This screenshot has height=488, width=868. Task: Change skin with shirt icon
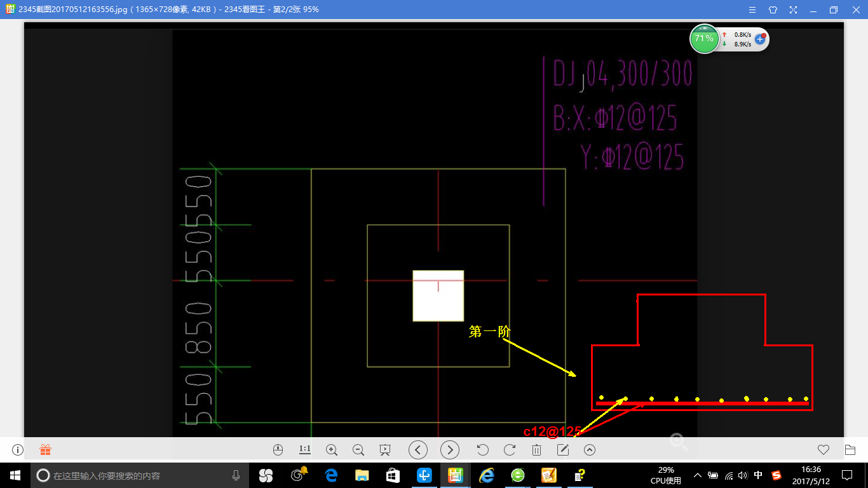(x=773, y=10)
